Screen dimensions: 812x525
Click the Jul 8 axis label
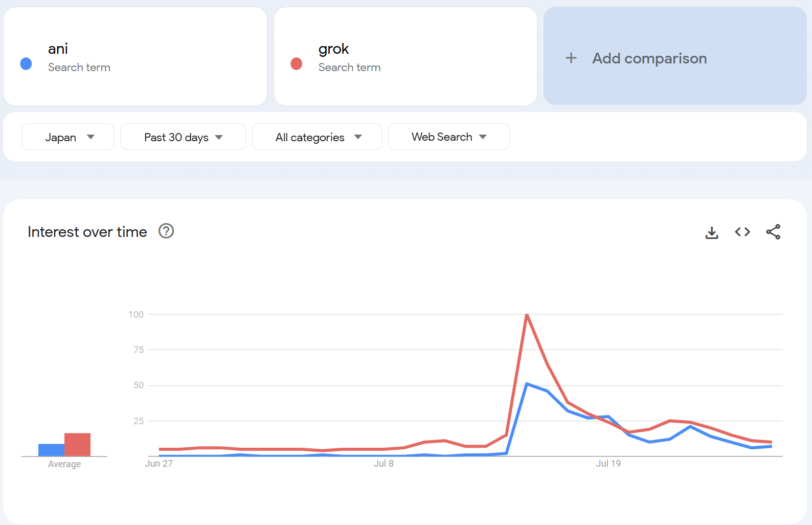click(x=384, y=464)
